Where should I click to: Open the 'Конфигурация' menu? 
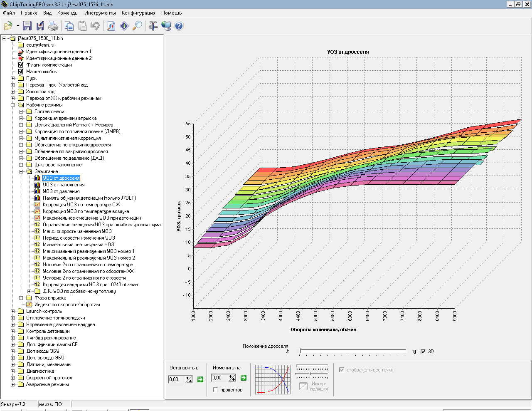pyautogui.click(x=138, y=13)
